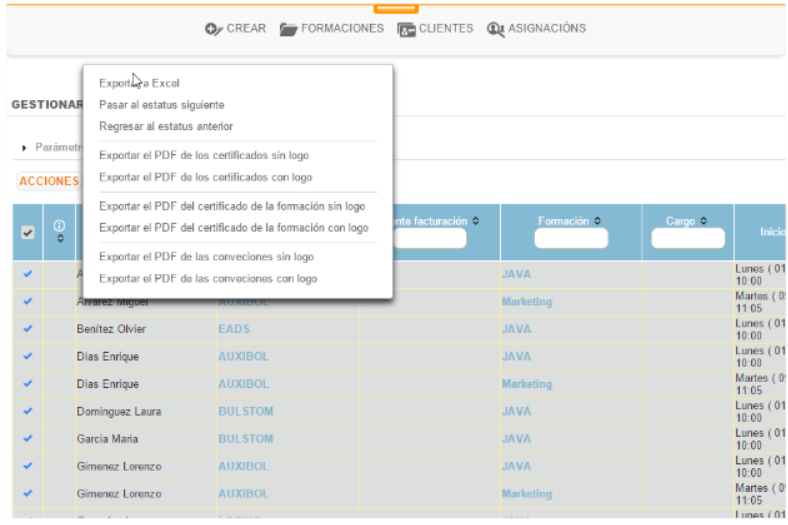Screen dimensions: 788x525
Task: Open the EADS client link
Action: coord(233,329)
